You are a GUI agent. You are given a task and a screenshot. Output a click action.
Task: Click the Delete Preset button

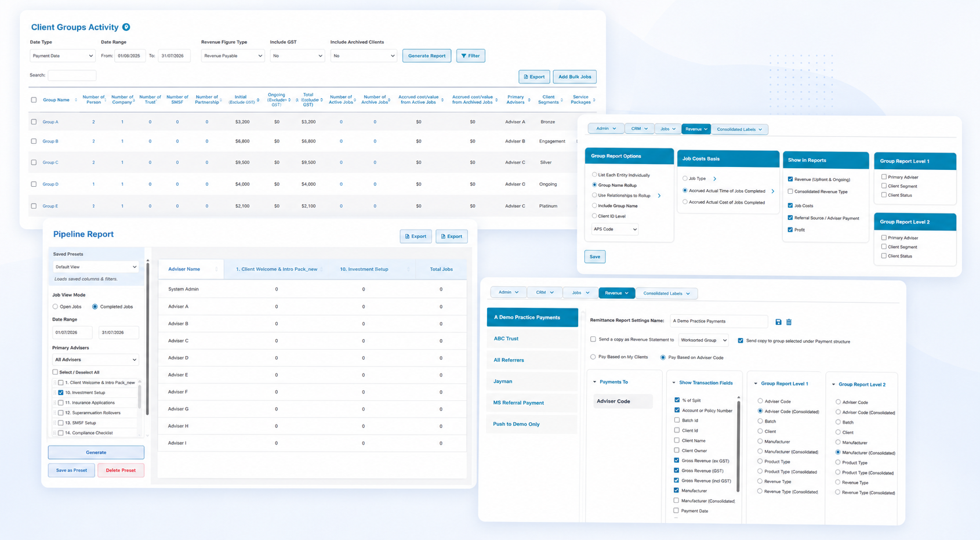click(121, 470)
